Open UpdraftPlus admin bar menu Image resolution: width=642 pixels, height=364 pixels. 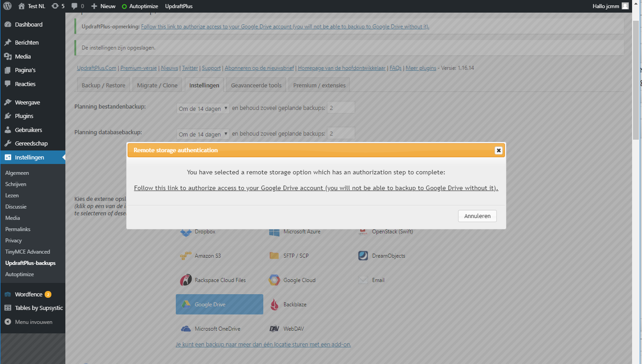coord(179,6)
